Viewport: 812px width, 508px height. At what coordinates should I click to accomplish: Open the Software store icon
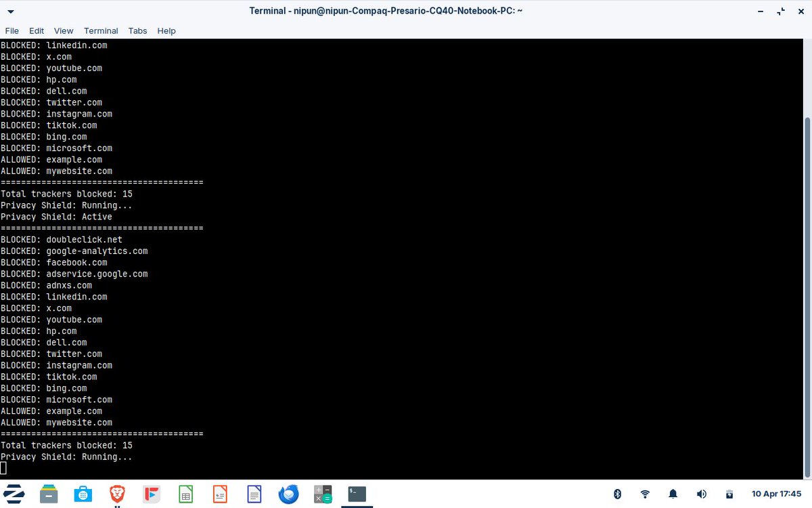click(83, 494)
